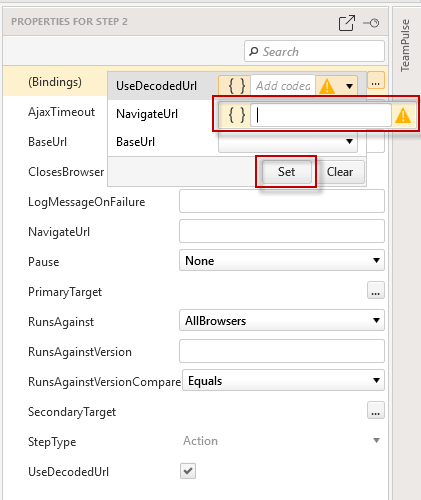This screenshot has width=421, height=500.
Task: Select the ClosesBrowser property label
Action: [x=66, y=172]
